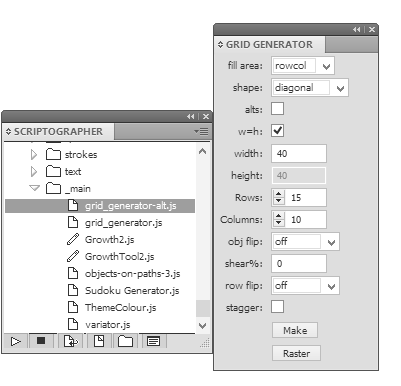Close the Grid Generator panel
Viewport: 401px width, 386px height.
coord(372,30)
